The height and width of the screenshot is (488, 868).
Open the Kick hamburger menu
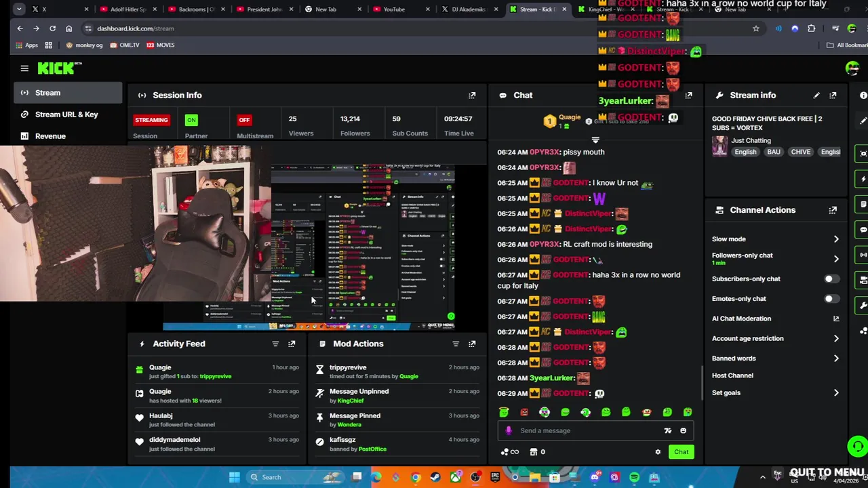[x=24, y=68]
